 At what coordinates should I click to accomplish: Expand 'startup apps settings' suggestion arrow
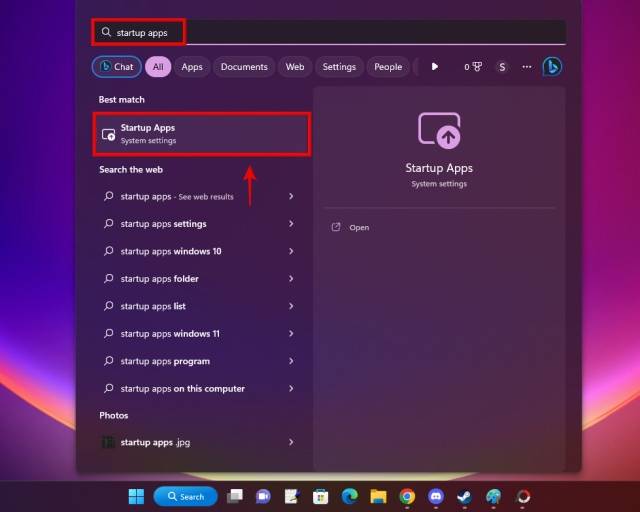pyautogui.click(x=291, y=224)
